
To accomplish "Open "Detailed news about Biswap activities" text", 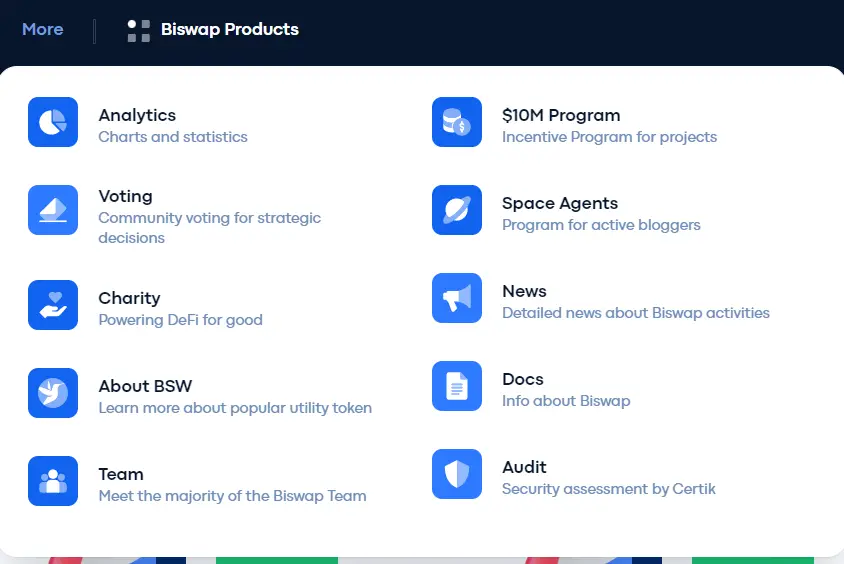I will point(636,313).
